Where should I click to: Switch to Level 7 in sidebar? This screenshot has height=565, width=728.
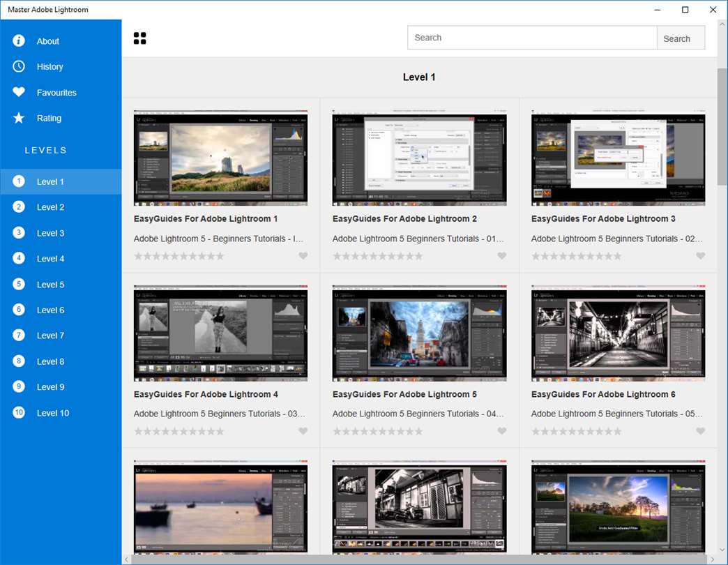[x=50, y=336]
